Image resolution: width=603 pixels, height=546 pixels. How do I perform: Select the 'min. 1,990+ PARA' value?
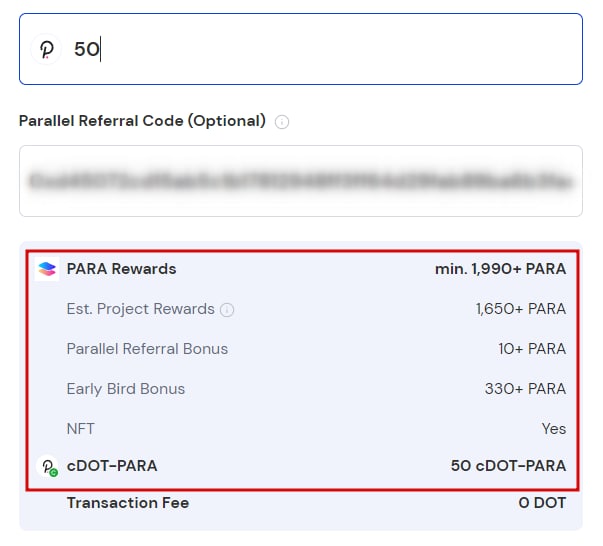[500, 269]
